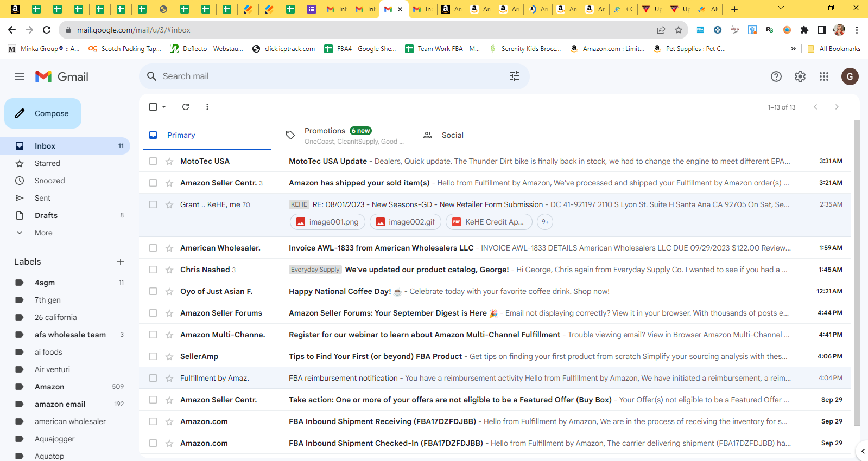
Task: Compose a new email
Action: click(x=43, y=113)
